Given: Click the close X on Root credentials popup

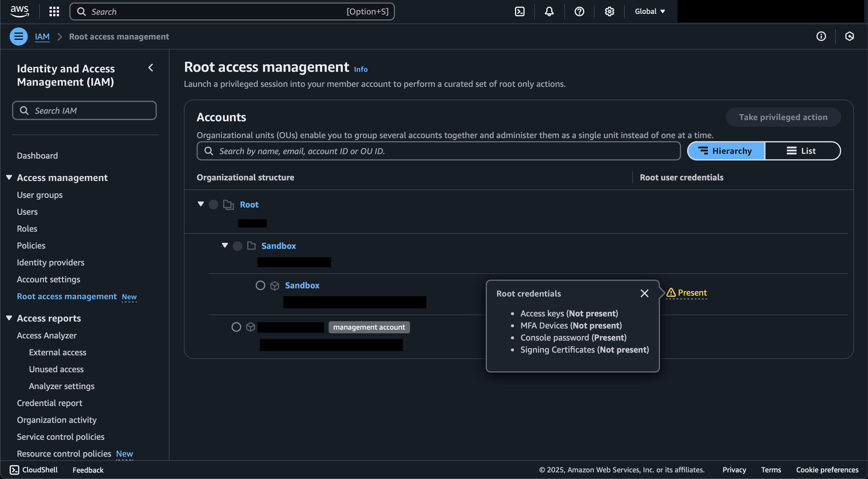Looking at the screenshot, I should pos(644,293).
